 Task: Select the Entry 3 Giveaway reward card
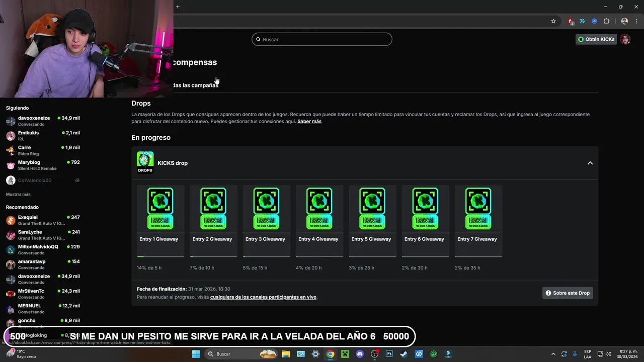click(x=266, y=221)
